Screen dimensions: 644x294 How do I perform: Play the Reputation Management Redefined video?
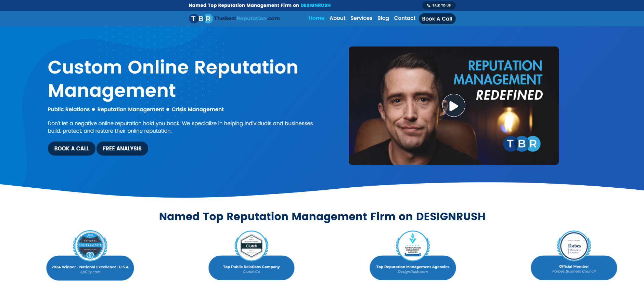tap(454, 106)
